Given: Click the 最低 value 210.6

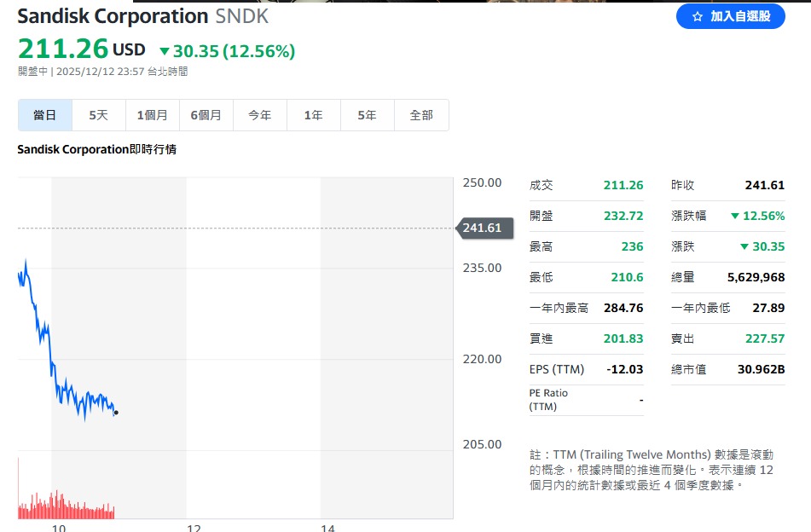Looking at the screenshot, I should pyautogui.click(x=627, y=277).
